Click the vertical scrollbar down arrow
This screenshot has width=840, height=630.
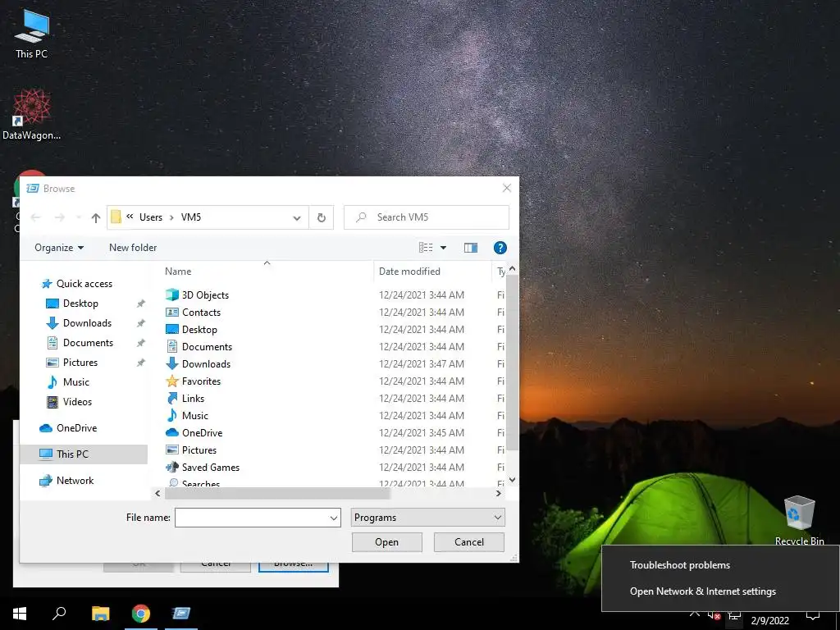(513, 479)
